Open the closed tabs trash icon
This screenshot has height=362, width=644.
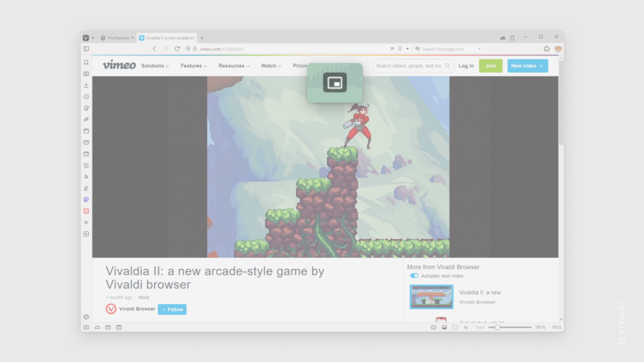512,38
